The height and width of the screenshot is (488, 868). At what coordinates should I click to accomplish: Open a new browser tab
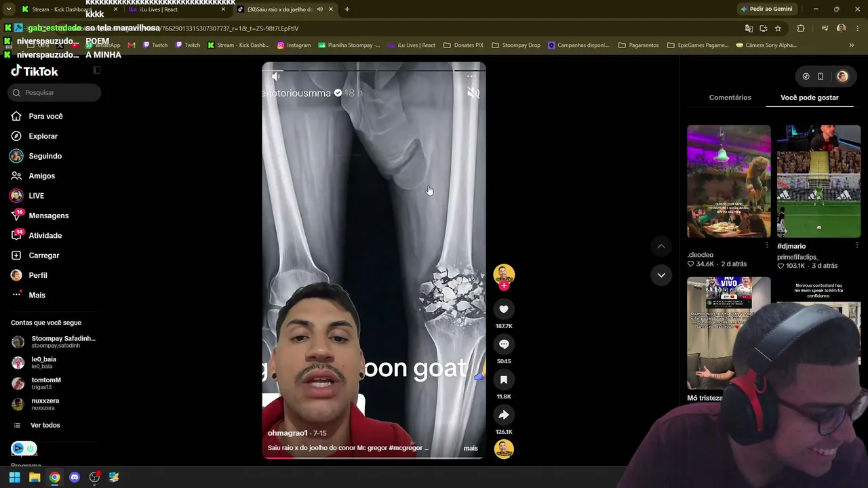pyautogui.click(x=347, y=9)
